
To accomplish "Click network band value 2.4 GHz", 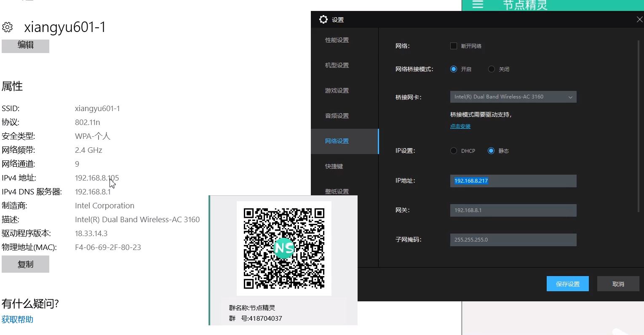I will (88, 150).
